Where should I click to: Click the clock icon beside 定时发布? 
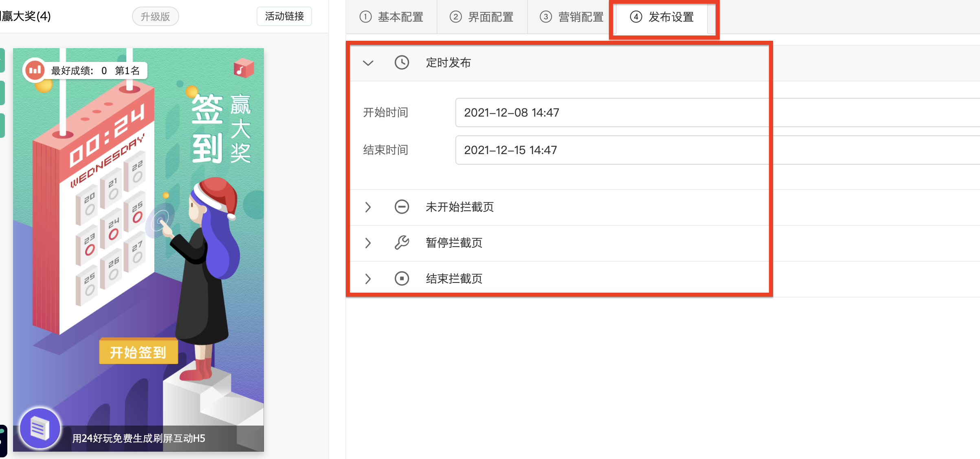(x=402, y=62)
